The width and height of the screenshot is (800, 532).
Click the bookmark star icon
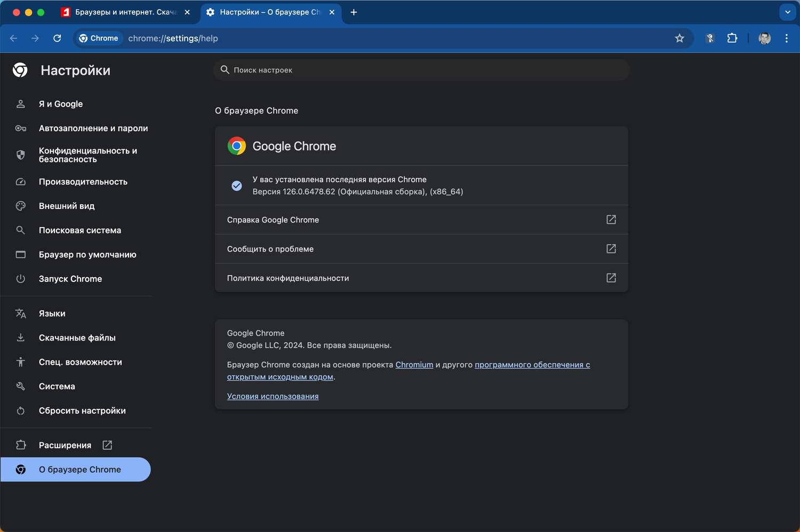click(679, 38)
